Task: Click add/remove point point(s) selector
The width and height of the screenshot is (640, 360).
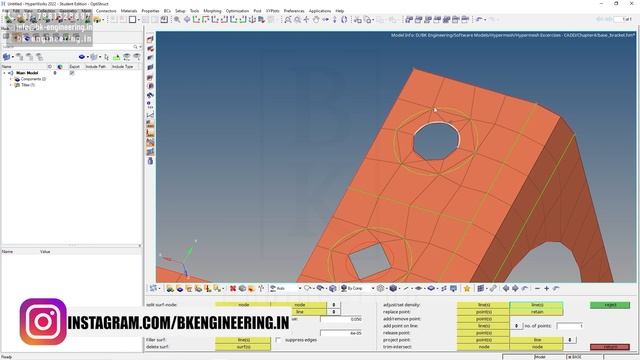Action: [x=483, y=319]
